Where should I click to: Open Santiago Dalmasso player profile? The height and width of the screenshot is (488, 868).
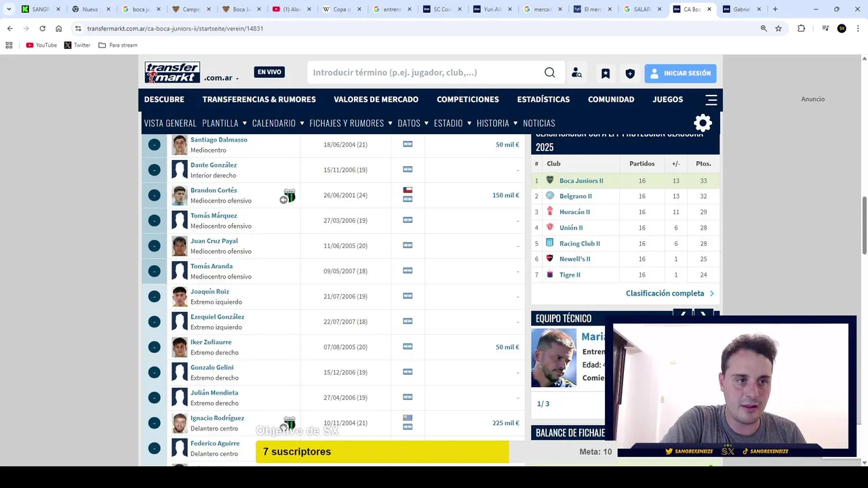[218, 140]
